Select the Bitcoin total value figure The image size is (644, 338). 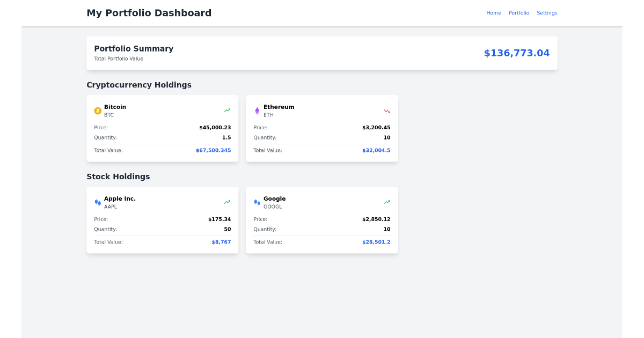[x=214, y=150]
